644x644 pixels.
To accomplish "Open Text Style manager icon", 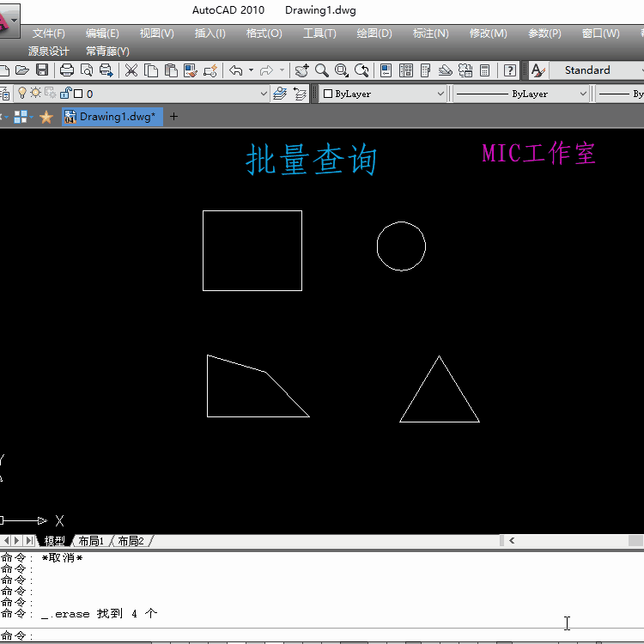I will [538, 70].
